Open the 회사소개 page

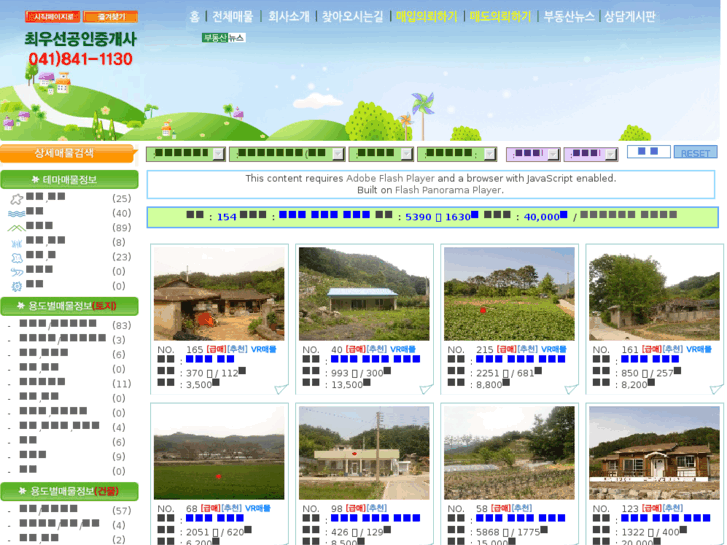(288, 17)
